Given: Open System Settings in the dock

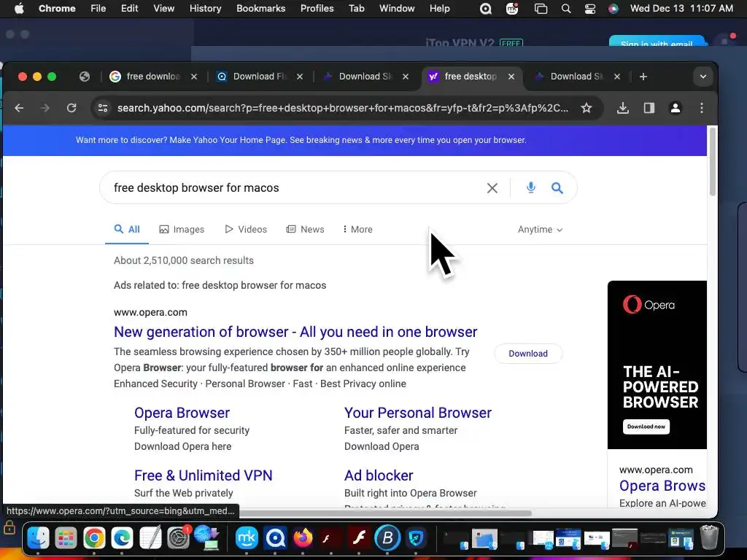Looking at the screenshot, I should tap(179, 538).
